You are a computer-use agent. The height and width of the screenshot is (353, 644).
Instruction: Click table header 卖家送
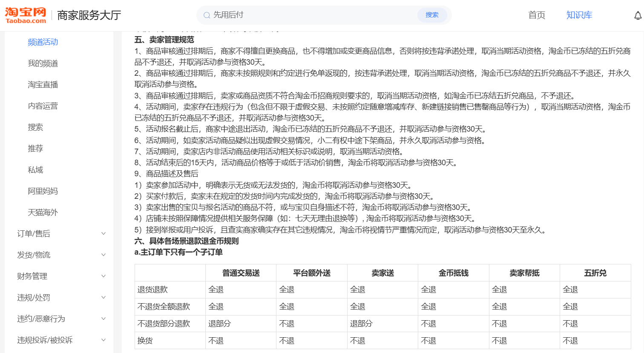[382, 273]
